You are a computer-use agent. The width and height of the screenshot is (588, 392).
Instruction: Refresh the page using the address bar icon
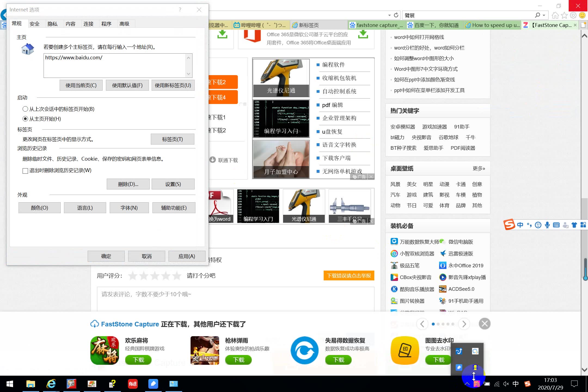click(x=396, y=15)
